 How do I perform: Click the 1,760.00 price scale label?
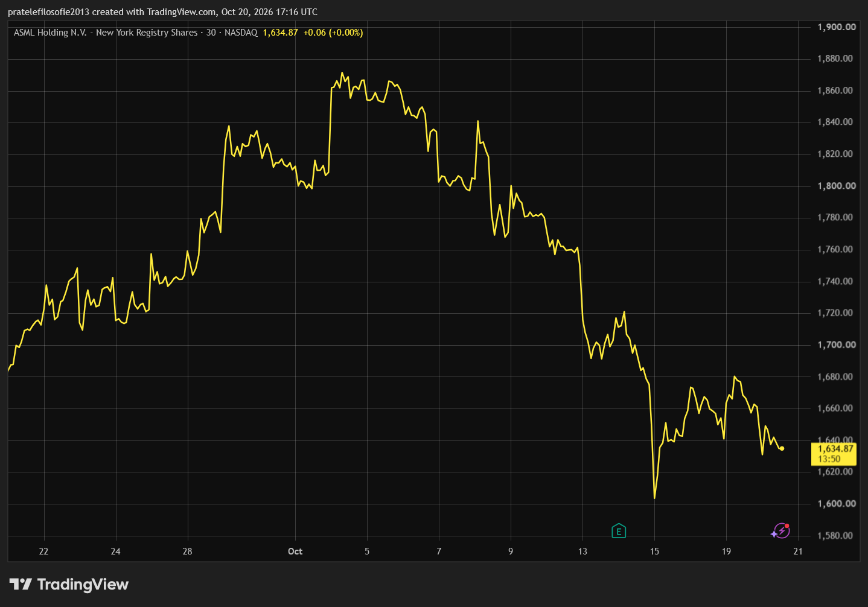pyautogui.click(x=835, y=249)
